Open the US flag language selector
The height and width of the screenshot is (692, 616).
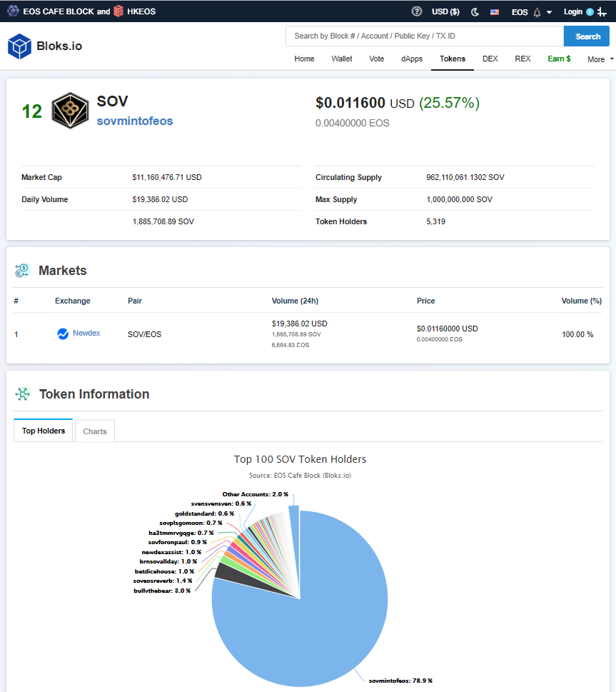coord(495,11)
